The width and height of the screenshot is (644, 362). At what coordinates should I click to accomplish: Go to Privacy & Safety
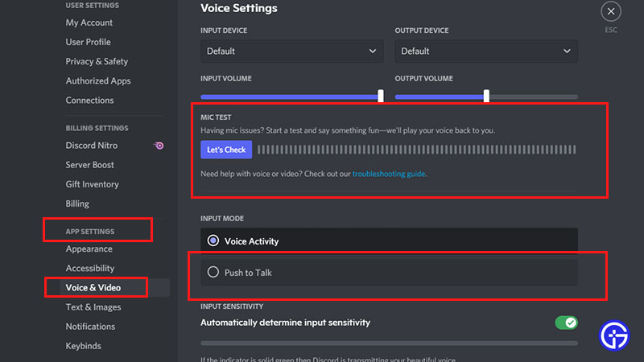click(x=97, y=61)
